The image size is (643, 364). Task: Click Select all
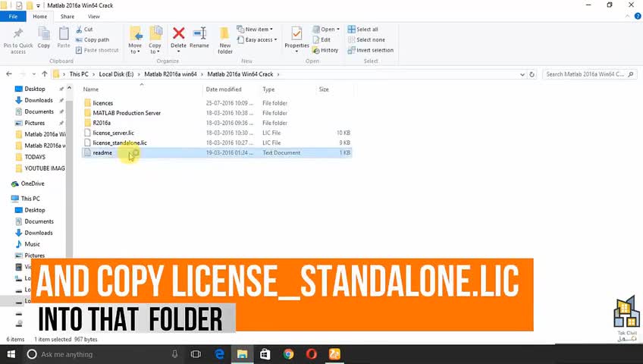[363, 30]
